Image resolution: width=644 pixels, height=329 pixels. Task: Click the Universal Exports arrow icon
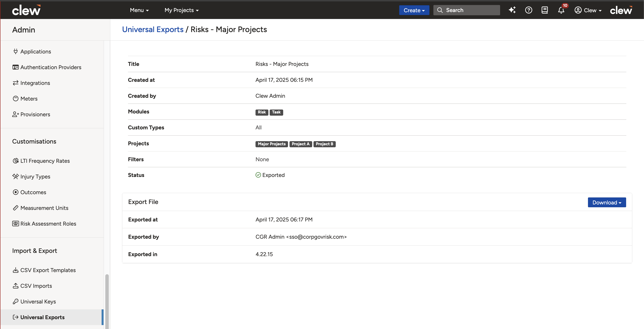[15, 317]
